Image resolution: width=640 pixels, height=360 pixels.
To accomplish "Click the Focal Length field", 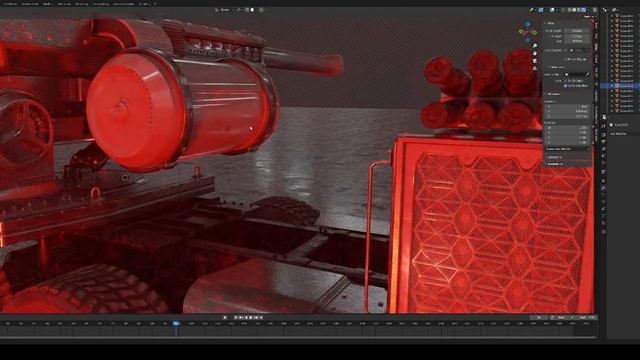I will (577, 31).
